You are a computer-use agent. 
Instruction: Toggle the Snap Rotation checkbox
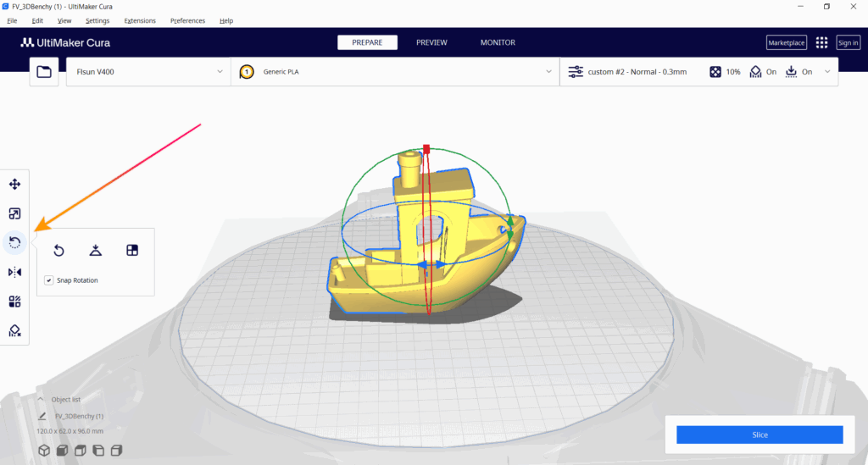(48, 280)
